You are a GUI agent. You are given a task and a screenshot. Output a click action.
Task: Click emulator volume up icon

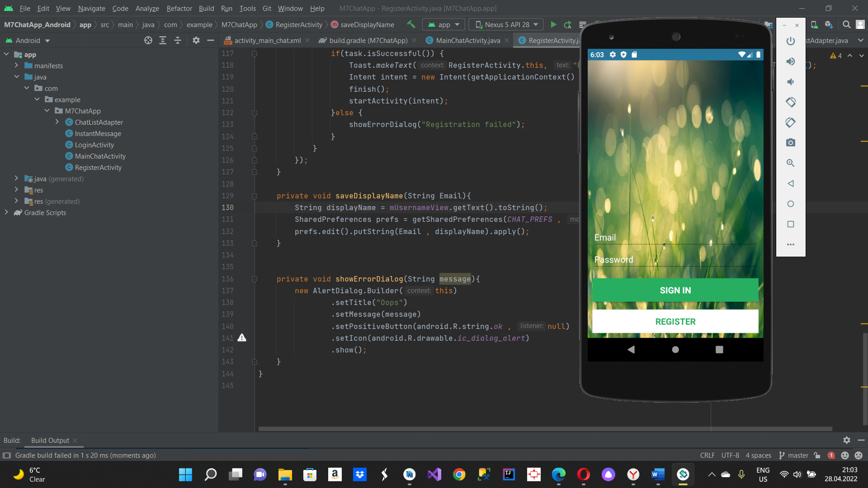coord(791,61)
